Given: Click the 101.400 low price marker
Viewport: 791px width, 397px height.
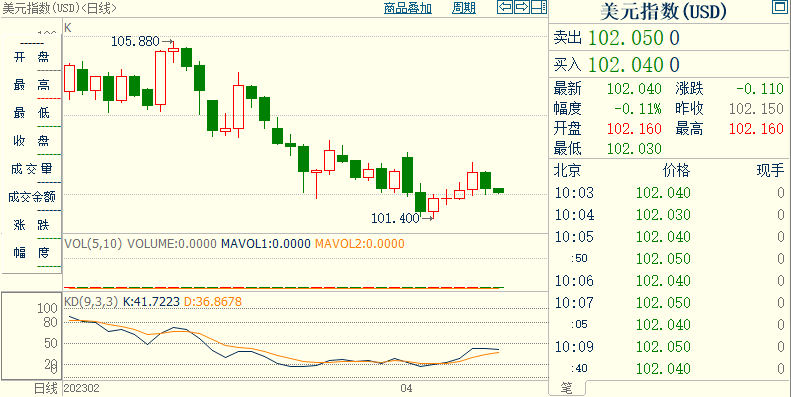Looking at the screenshot, I should coord(396,218).
